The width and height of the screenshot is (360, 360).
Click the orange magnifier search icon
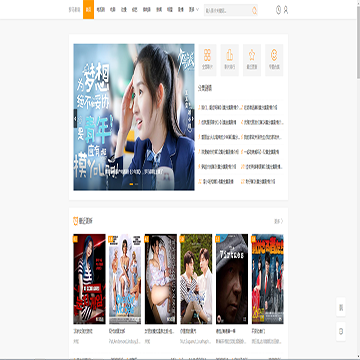(x=254, y=11)
